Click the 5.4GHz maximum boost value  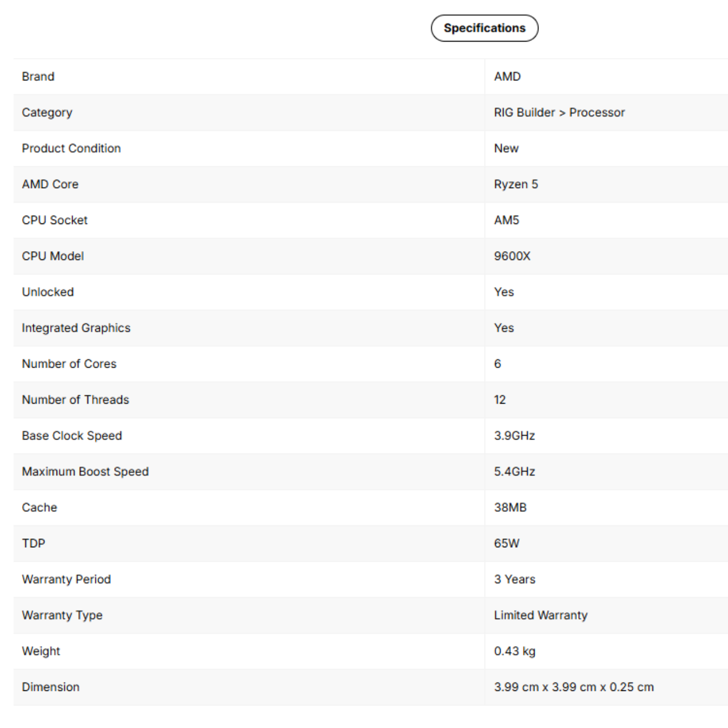[x=515, y=472]
